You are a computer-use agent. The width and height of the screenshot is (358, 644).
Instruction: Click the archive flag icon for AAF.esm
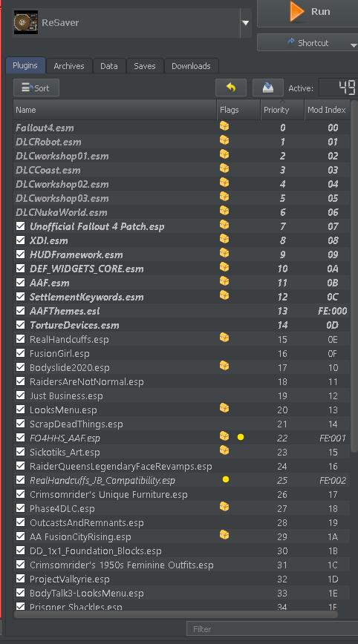pyautogui.click(x=224, y=281)
